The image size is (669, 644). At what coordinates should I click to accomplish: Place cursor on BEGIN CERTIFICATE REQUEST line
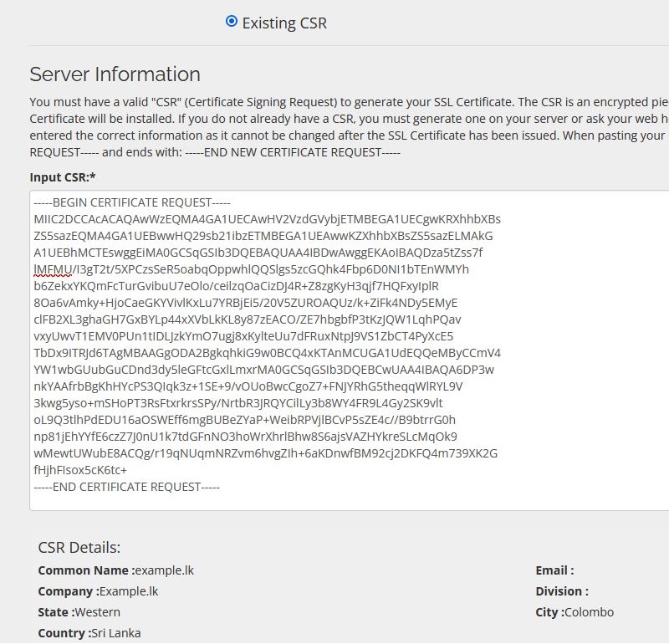132,202
